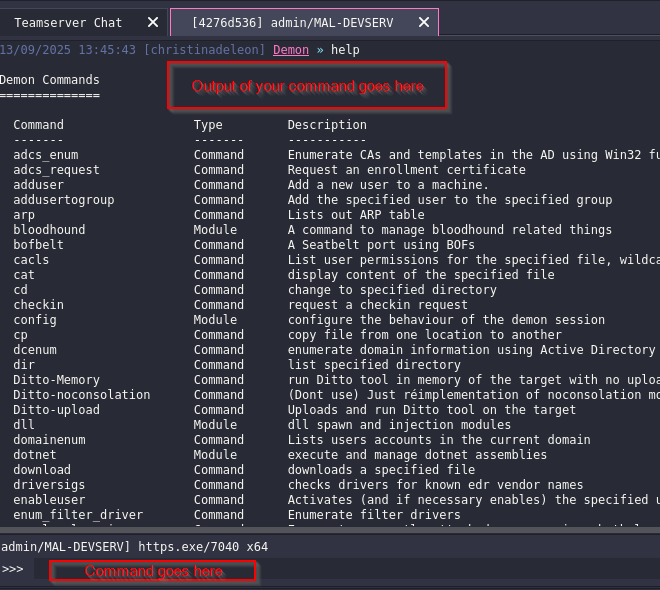The image size is (660, 590).
Task: Click the Description column header
Action: coord(327,125)
